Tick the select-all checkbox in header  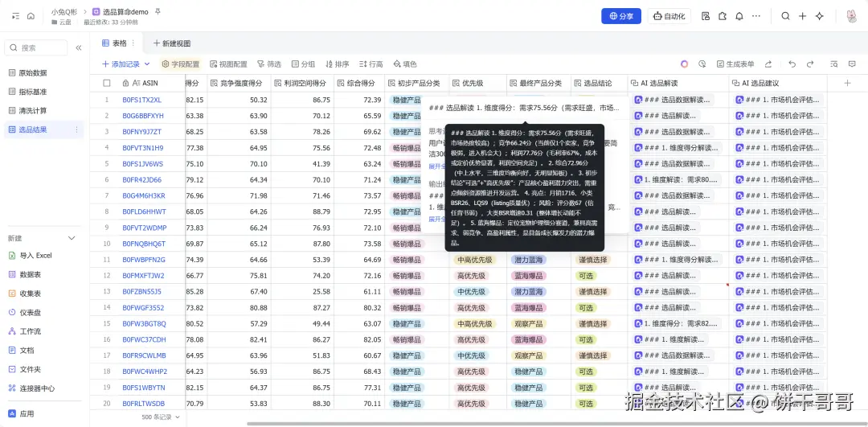coord(107,83)
